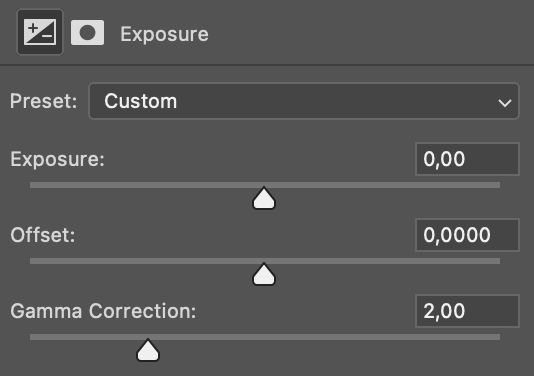Viewport: 534px width, 376px height.
Task: Click the Exposure slider handle
Action: 264,198
